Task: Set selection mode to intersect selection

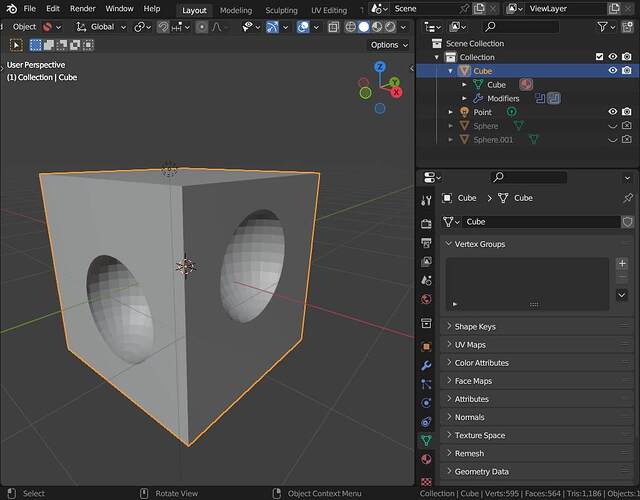Action: (x=88, y=45)
